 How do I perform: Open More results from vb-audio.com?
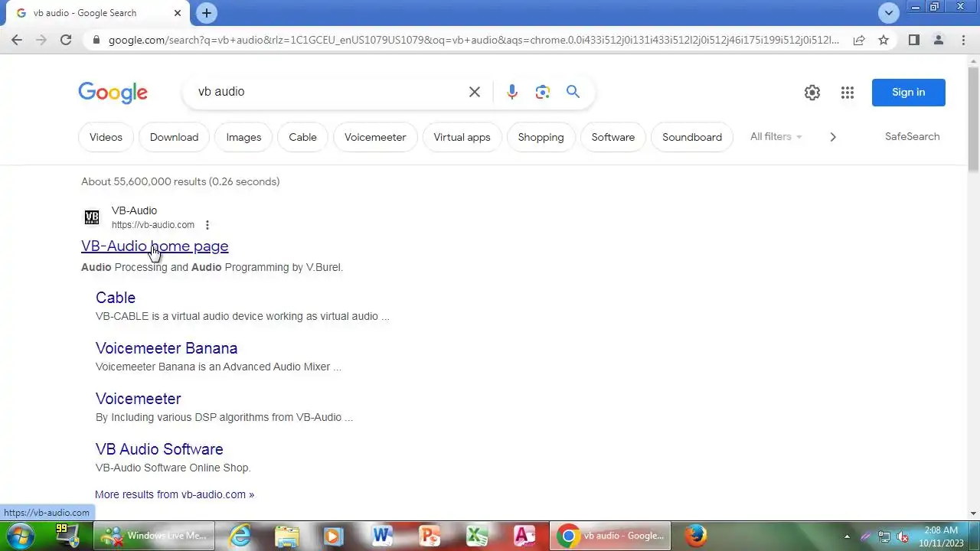(175, 494)
